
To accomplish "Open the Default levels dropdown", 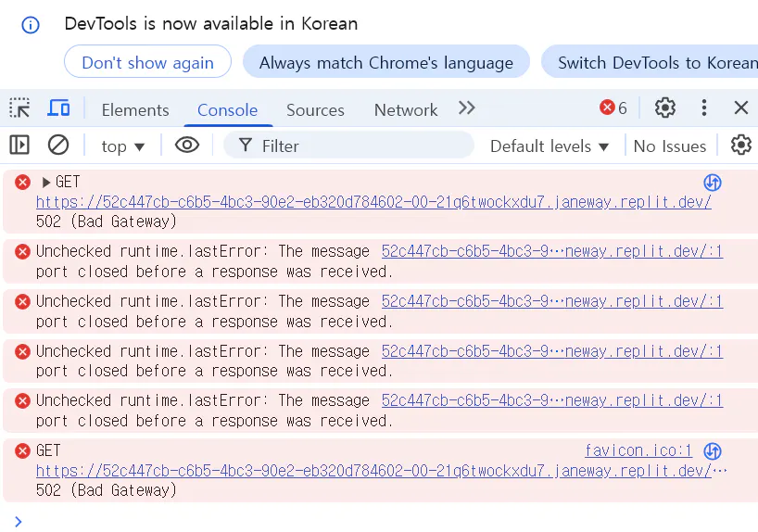I will click(550, 146).
